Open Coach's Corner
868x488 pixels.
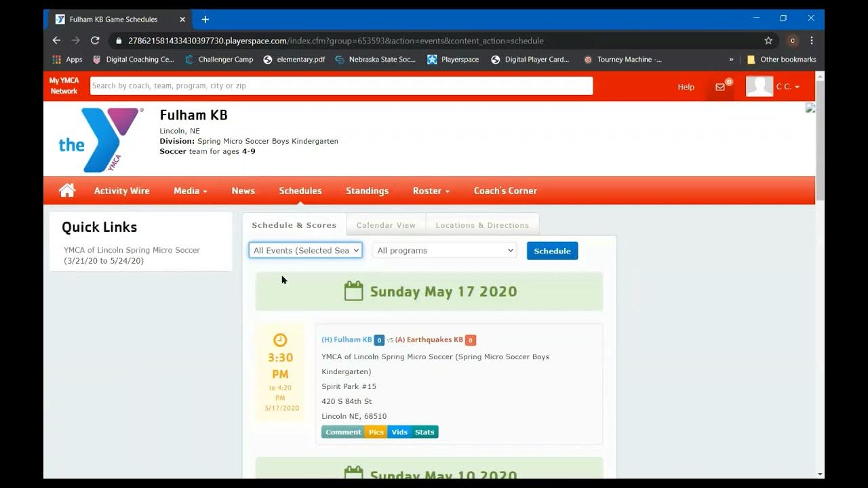pos(505,190)
